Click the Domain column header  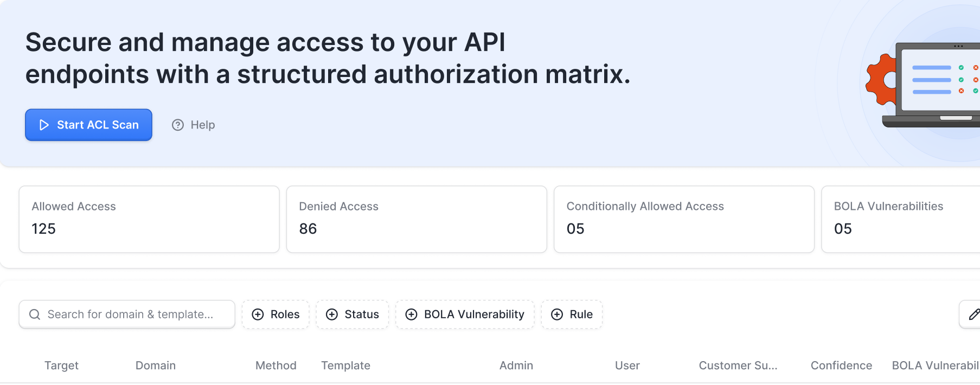click(155, 365)
